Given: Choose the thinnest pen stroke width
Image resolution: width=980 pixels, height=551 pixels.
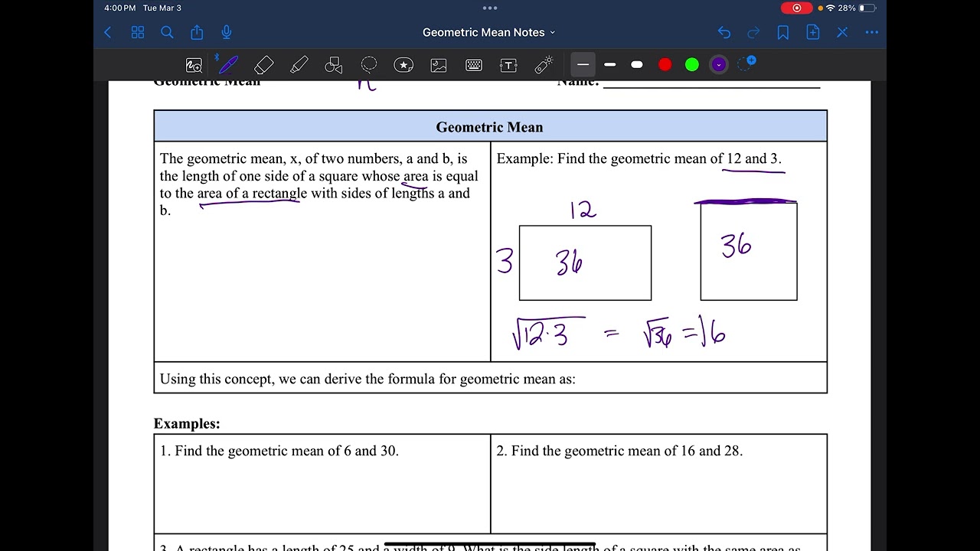Looking at the screenshot, I should [x=583, y=65].
